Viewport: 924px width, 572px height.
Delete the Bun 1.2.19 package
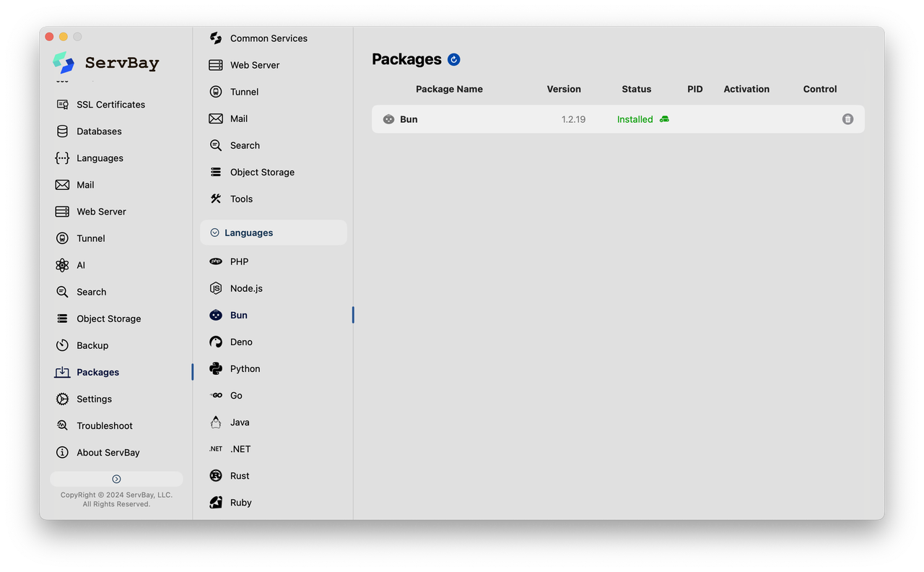coord(847,119)
